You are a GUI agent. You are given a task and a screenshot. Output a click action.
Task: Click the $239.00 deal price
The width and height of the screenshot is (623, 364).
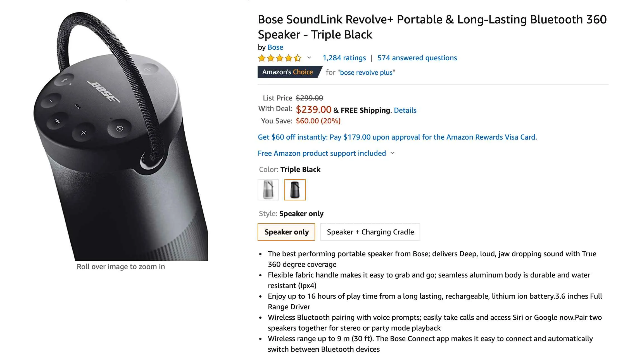tap(313, 109)
